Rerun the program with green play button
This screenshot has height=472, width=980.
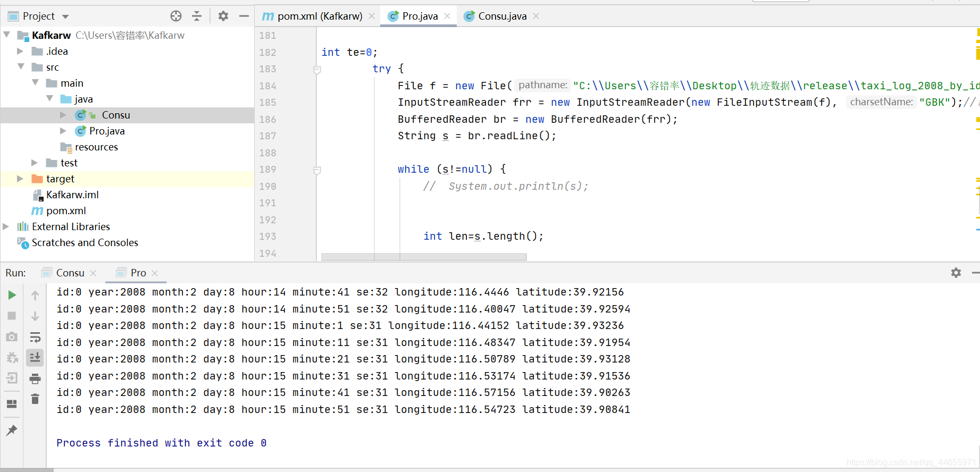[12, 295]
